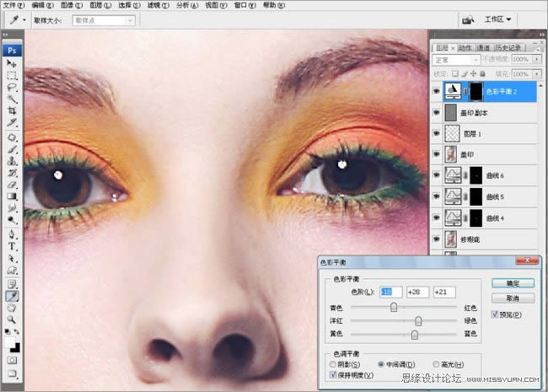Select the Gradient tool
Image resolution: width=548 pixels, height=392 pixels.
point(12,196)
